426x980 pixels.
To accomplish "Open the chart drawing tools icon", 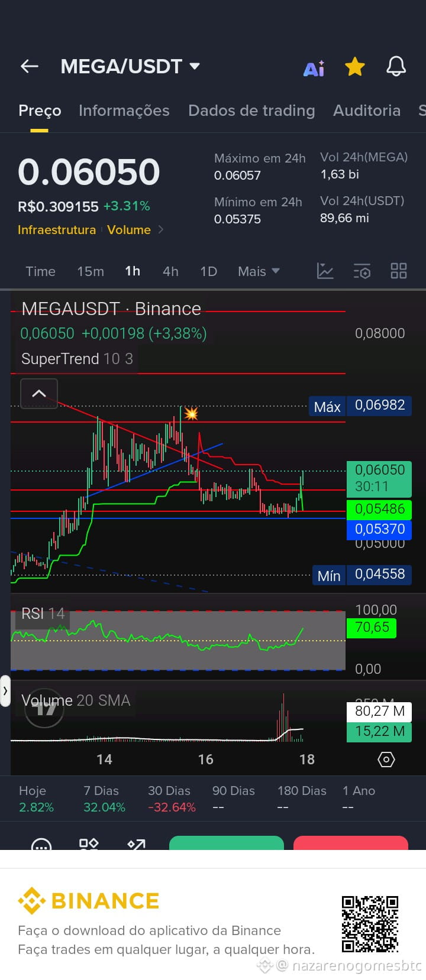I will pos(325,271).
